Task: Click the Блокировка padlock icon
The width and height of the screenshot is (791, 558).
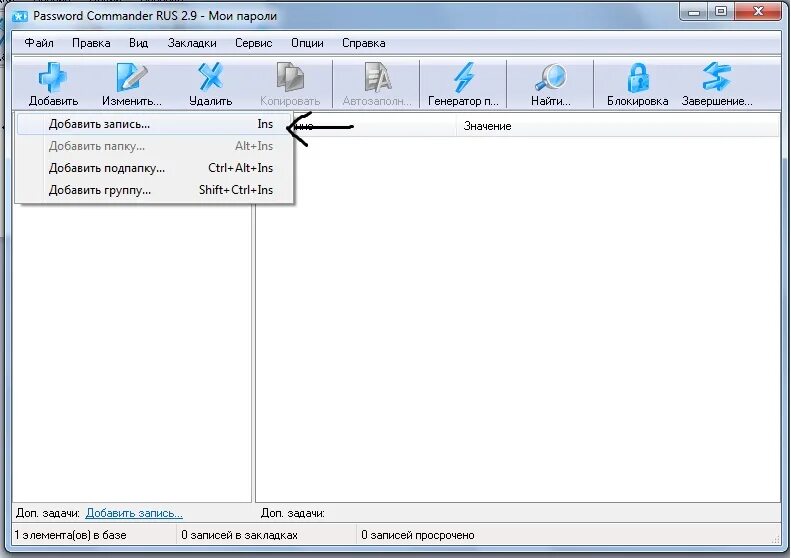Action: [638, 77]
